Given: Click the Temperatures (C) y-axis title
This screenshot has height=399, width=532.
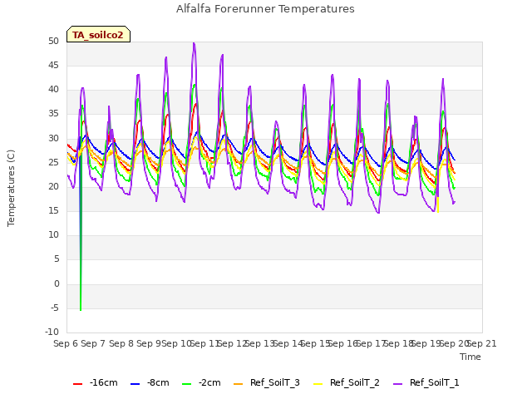Looking at the screenshot, I should pyautogui.click(x=11, y=188).
